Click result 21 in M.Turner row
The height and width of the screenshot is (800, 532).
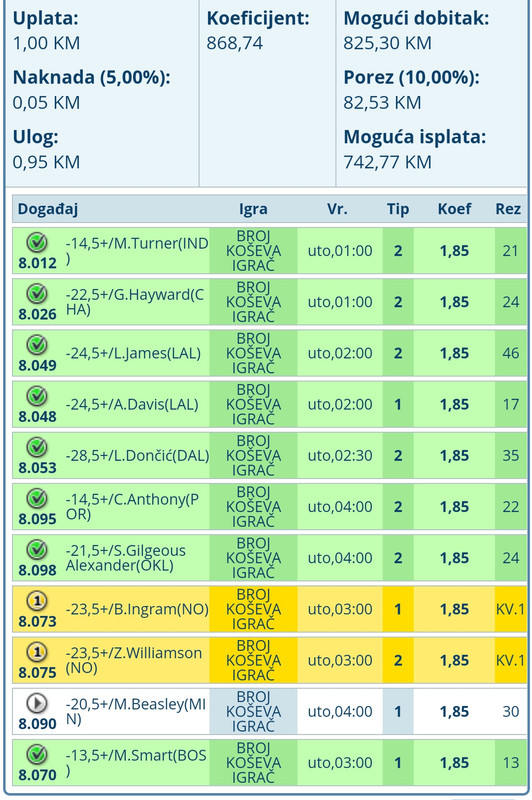click(x=511, y=251)
